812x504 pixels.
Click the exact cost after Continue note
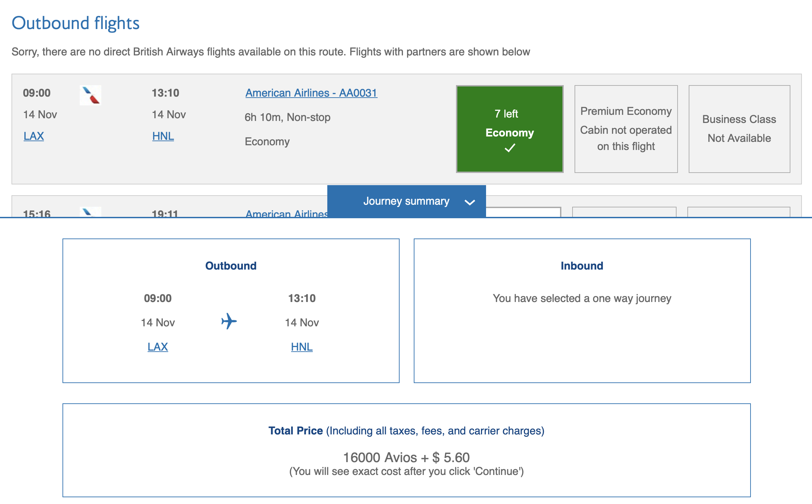point(406,471)
